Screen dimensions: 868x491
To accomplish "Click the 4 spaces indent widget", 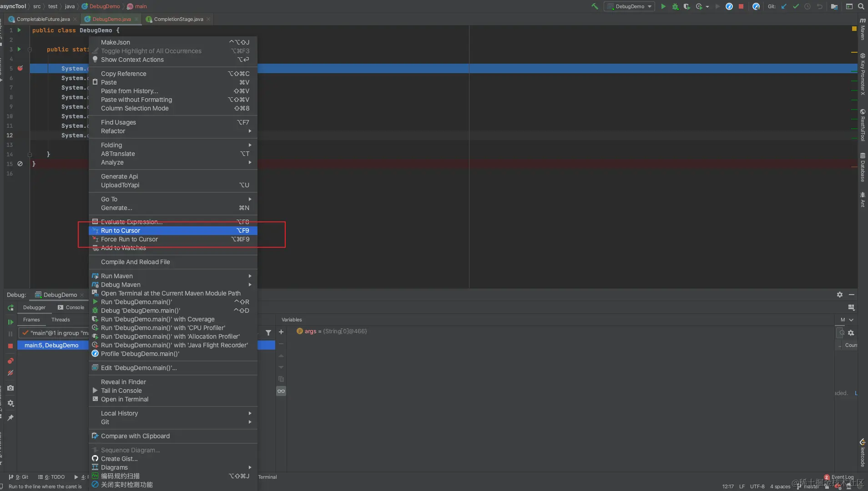I will click(780, 486).
